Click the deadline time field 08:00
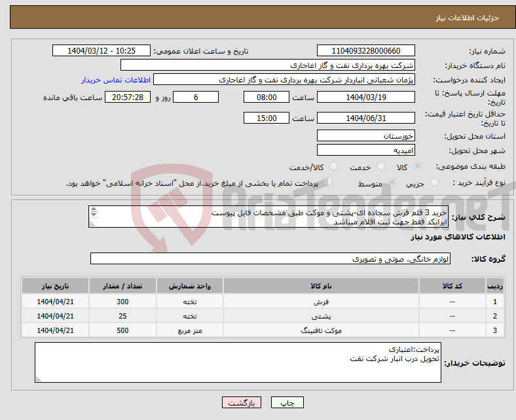Screen dimensions: 516x420 coord(267,97)
